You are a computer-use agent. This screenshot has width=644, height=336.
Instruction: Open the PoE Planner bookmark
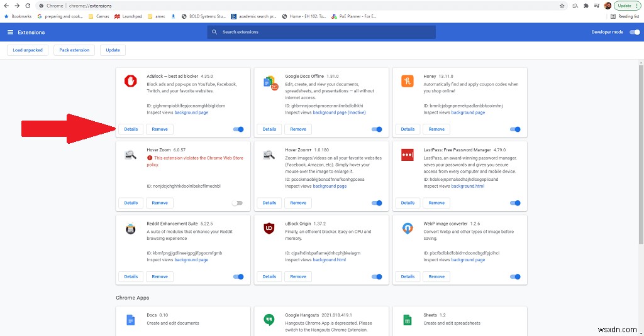coord(353,16)
